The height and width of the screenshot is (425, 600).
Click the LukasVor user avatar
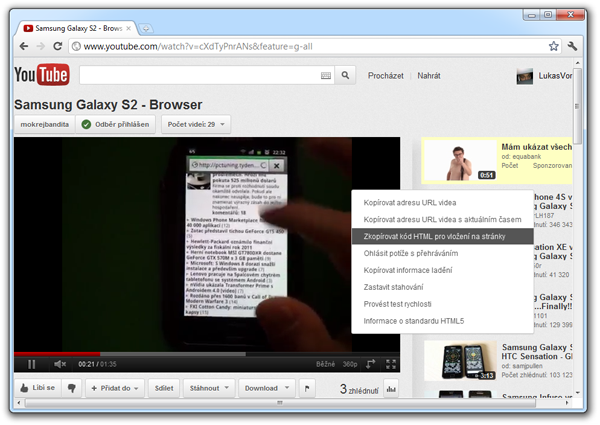click(524, 76)
